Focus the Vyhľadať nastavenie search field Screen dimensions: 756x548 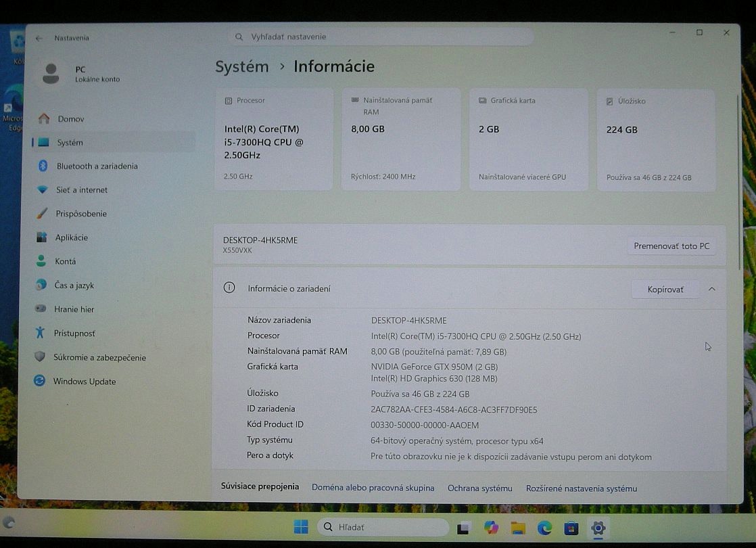click(x=381, y=37)
